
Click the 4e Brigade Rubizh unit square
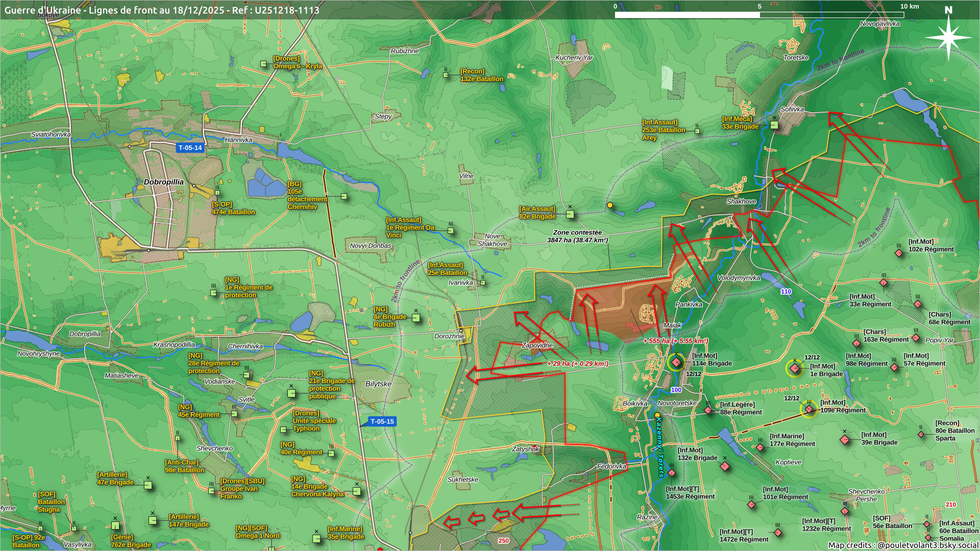(x=416, y=318)
